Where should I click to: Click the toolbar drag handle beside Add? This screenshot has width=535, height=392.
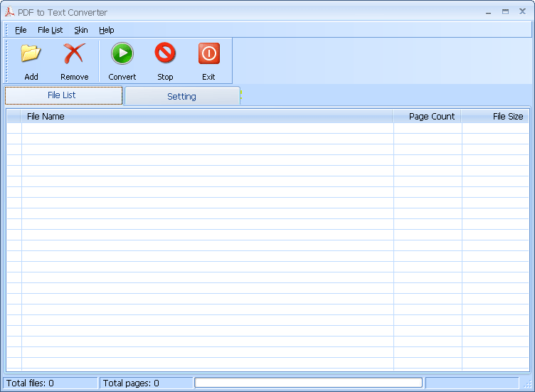(6, 61)
